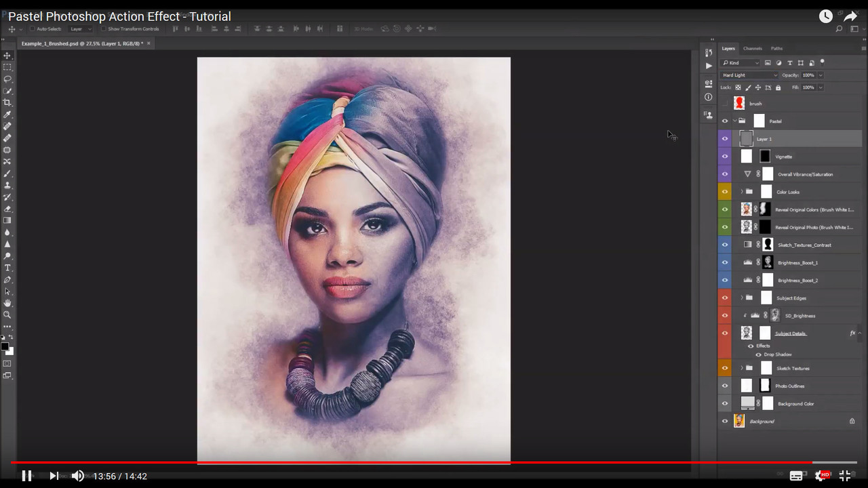Click the video progress bar
This screenshot has width=868, height=488.
point(434,462)
